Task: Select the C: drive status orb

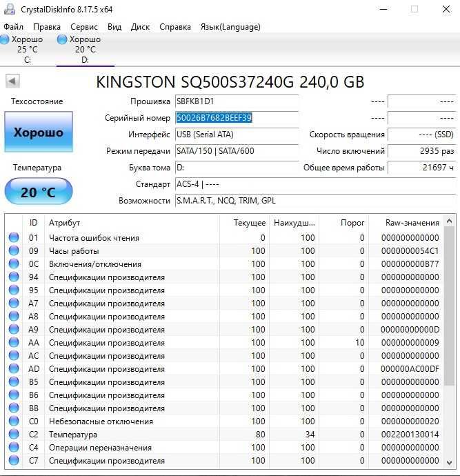Action: coord(5,39)
